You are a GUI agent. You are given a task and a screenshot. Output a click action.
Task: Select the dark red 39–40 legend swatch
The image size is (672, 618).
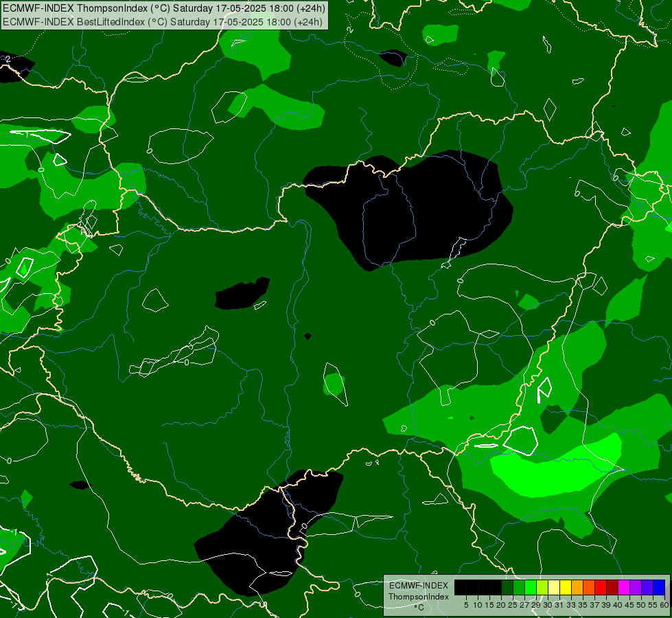pyautogui.click(x=612, y=587)
